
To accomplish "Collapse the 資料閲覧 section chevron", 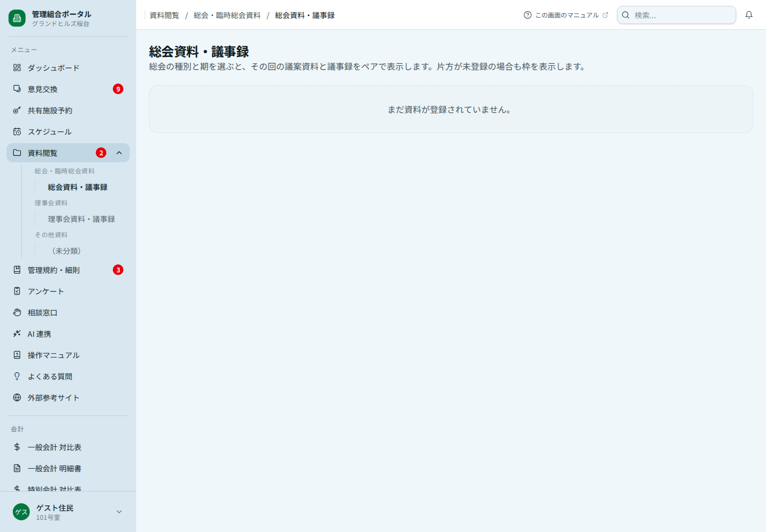I will [119, 153].
